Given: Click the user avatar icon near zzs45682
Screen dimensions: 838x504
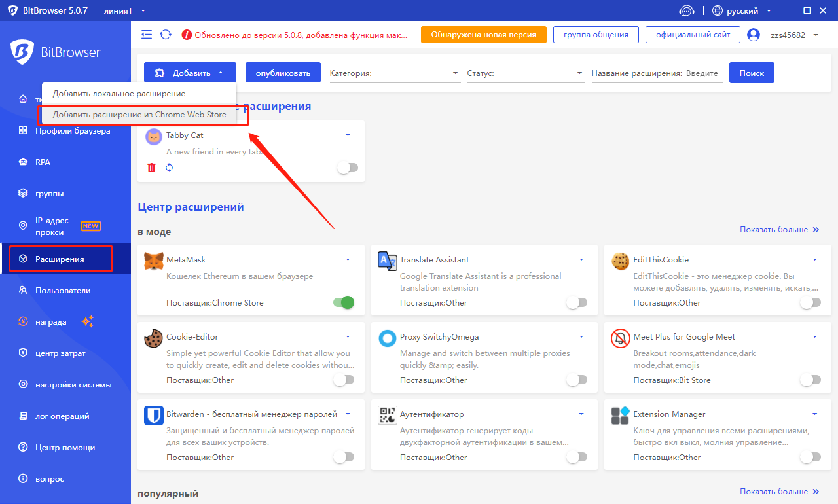Looking at the screenshot, I should (754, 35).
